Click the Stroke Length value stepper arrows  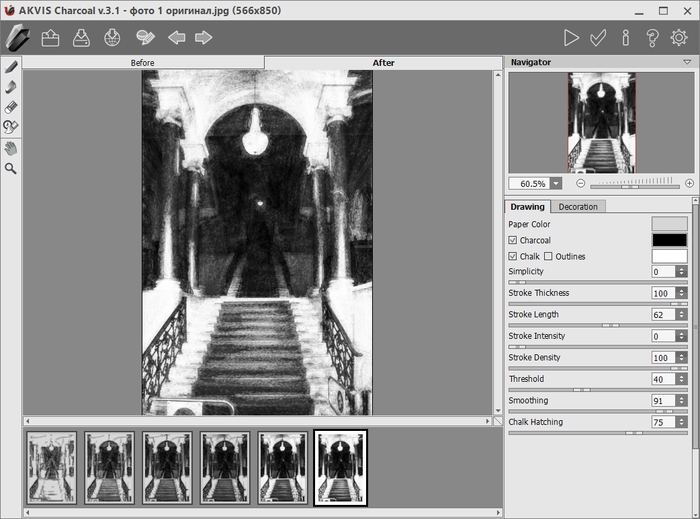681,315
